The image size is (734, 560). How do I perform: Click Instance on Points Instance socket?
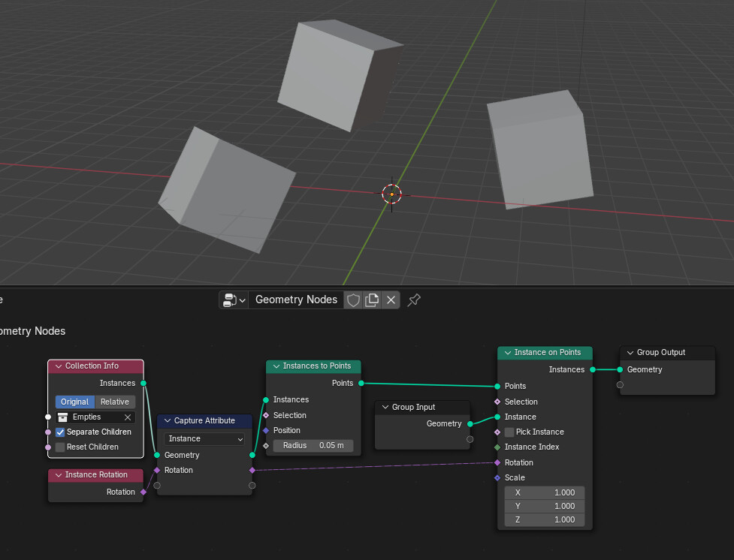(x=497, y=417)
